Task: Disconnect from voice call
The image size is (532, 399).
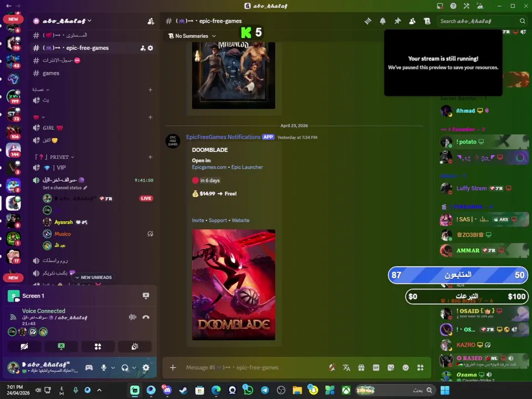Action: [x=146, y=317]
